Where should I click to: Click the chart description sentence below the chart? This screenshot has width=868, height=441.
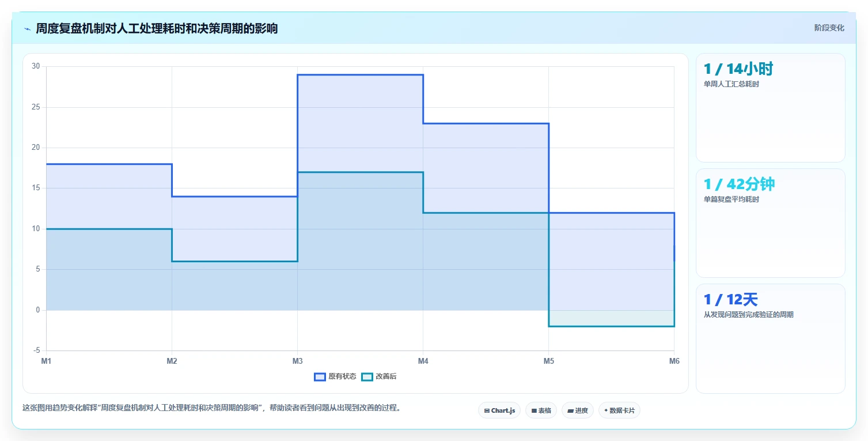coord(211,408)
